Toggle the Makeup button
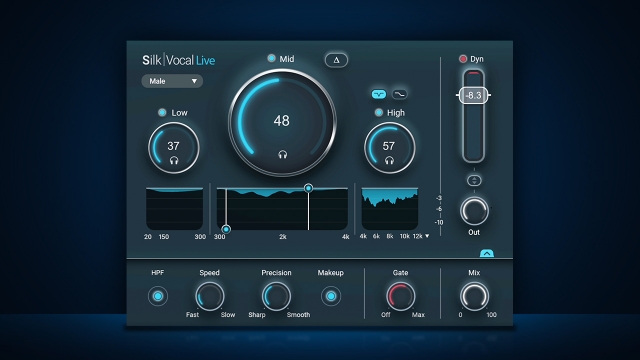The height and width of the screenshot is (360, 640). pyautogui.click(x=331, y=296)
